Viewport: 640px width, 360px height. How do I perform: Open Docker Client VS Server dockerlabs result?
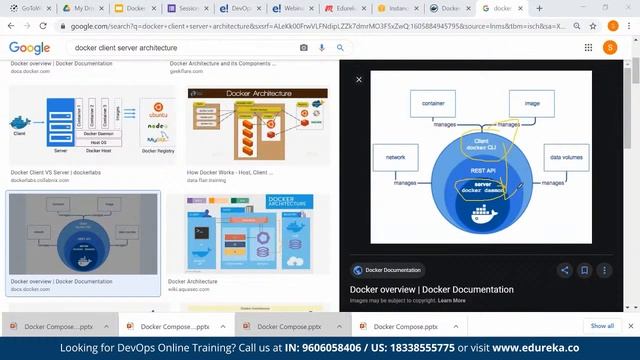coord(56,173)
